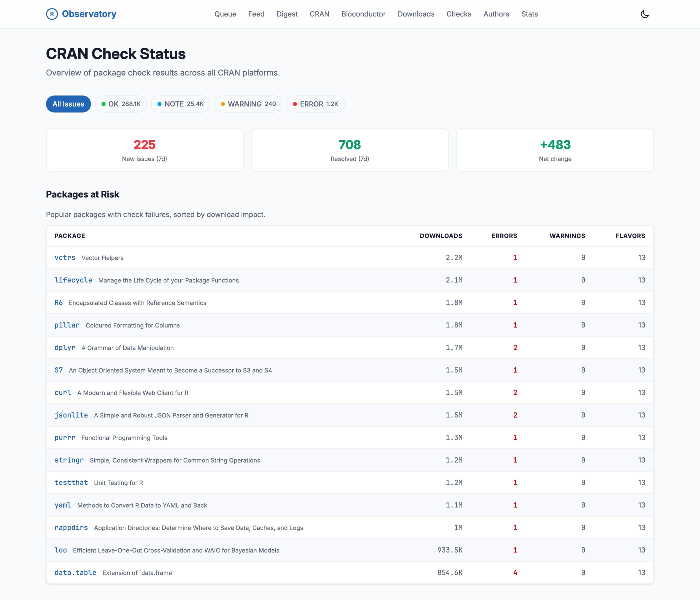Open the data.table package link
This screenshot has width=700, height=600.
coord(75,572)
